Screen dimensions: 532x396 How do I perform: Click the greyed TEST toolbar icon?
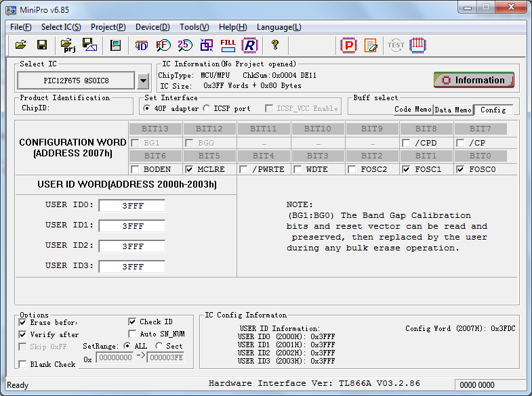[x=396, y=45]
